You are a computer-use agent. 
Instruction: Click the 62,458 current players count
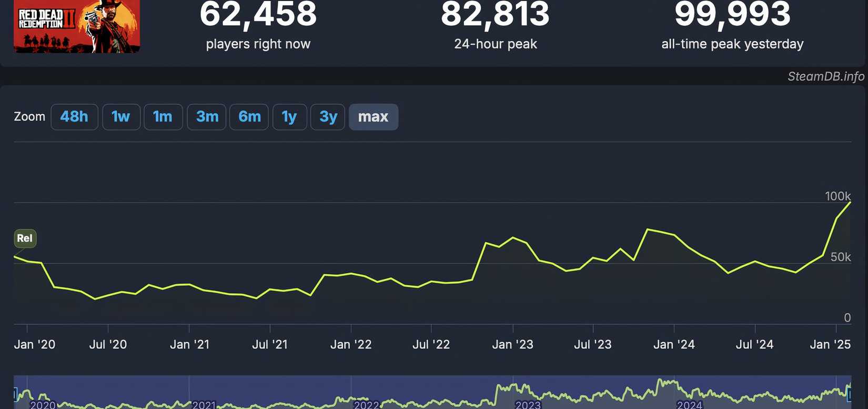coord(258,14)
